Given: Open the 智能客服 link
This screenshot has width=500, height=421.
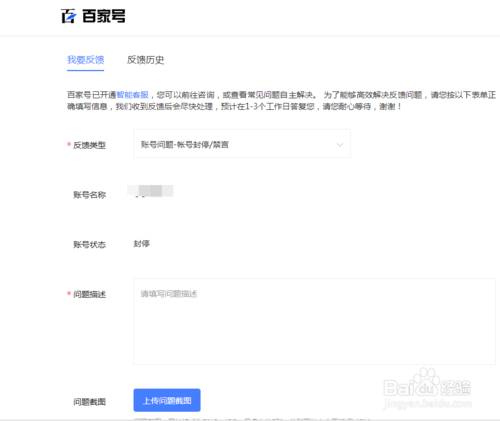Looking at the screenshot, I should [132, 95].
